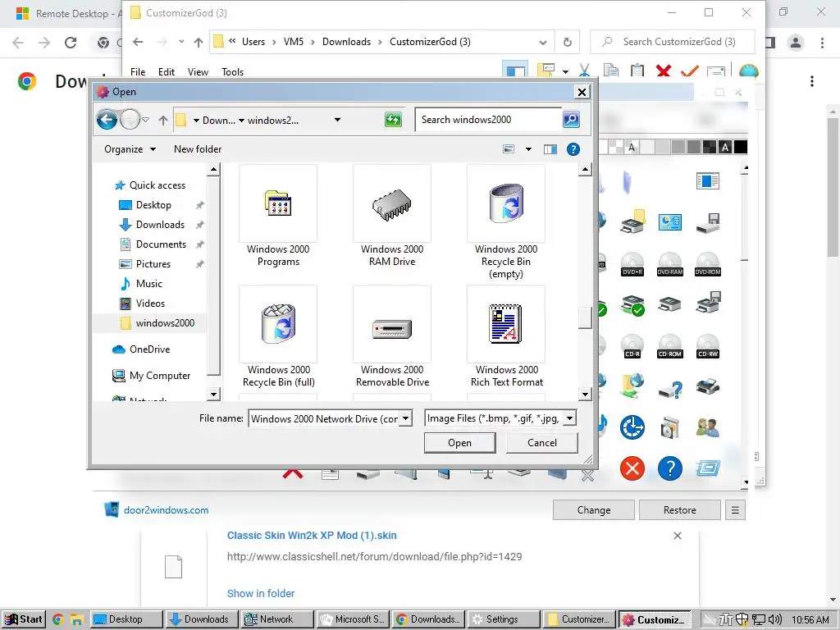This screenshot has height=630, width=840.
Task: Pick the blue clock history icon in CustomizerGod
Action: pyautogui.click(x=632, y=427)
